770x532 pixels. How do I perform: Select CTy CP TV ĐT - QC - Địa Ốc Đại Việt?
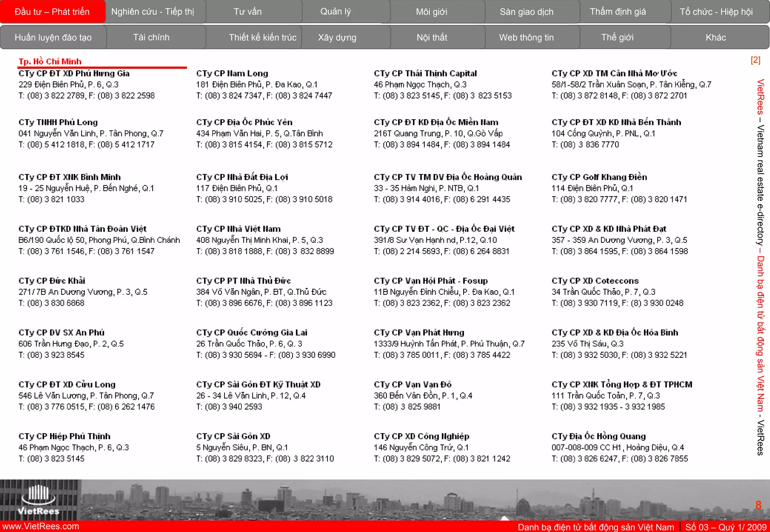tap(444, 229)
